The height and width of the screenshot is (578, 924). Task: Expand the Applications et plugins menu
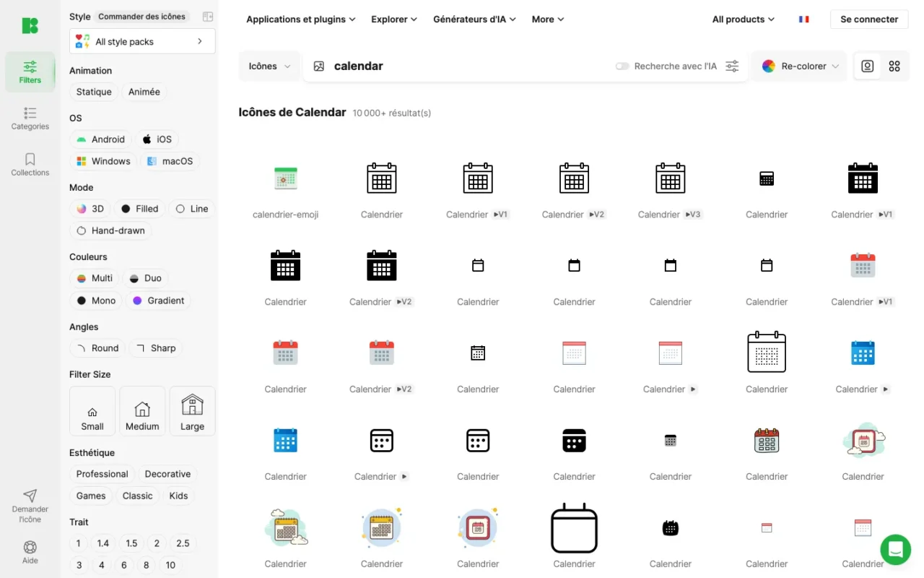click(301, 20)
